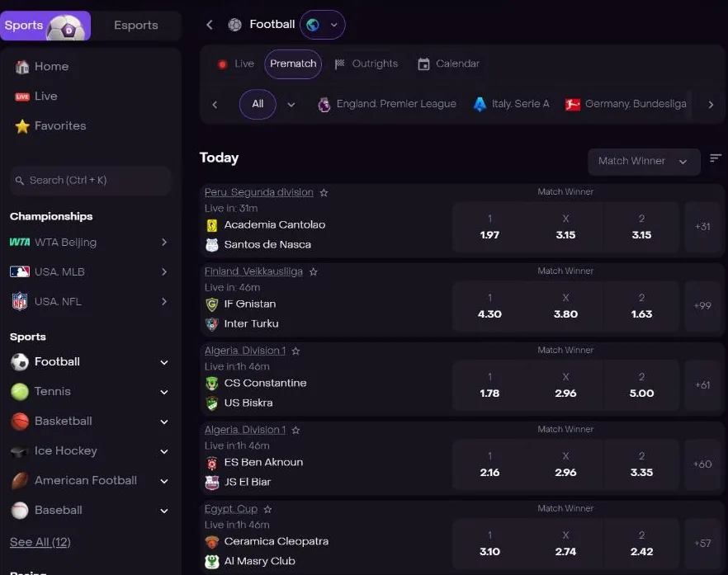Favorite Finland Veikkausliiga with its star
The image size is (728, 575).
click(314, 272)
